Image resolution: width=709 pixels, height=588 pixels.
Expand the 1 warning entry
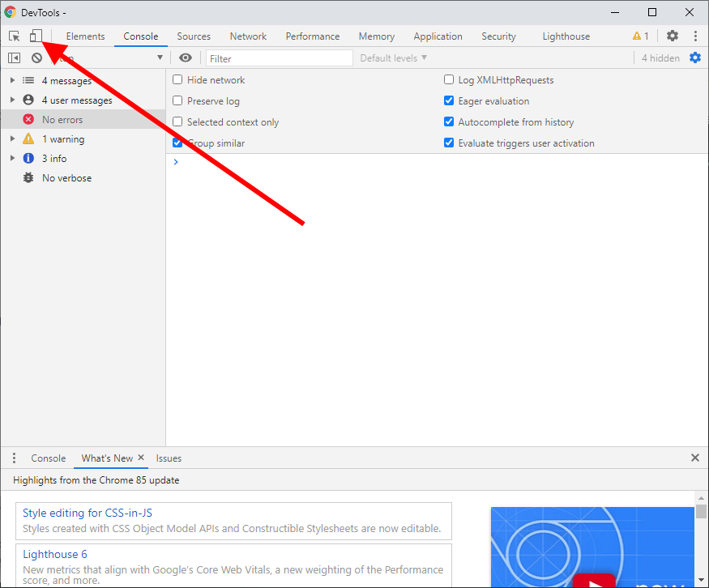[11, 138]
